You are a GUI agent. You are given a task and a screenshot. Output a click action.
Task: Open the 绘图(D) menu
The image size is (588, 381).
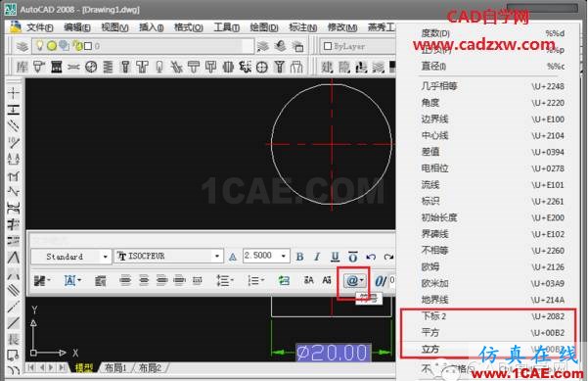264,27
